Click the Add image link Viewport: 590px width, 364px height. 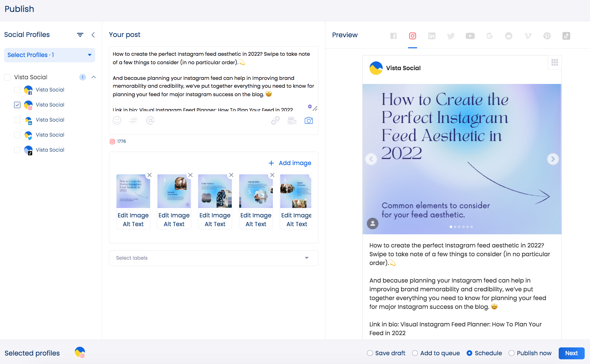290,163
